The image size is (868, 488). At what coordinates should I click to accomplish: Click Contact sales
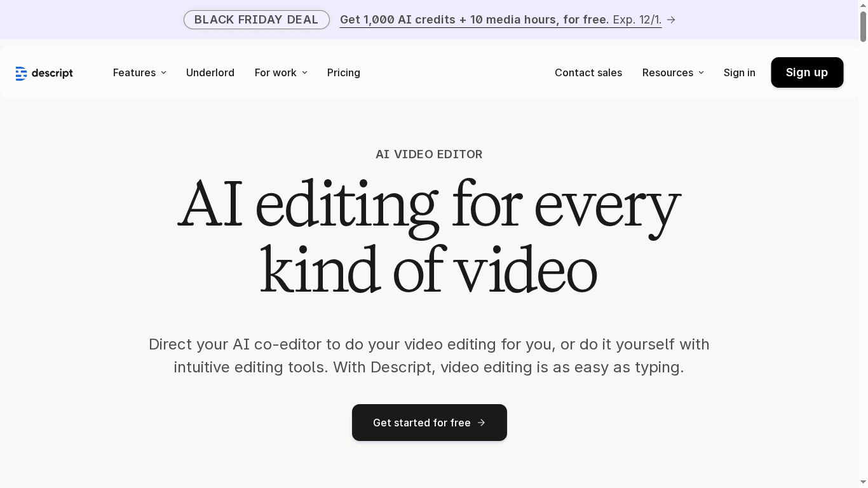tap(588, 72)
